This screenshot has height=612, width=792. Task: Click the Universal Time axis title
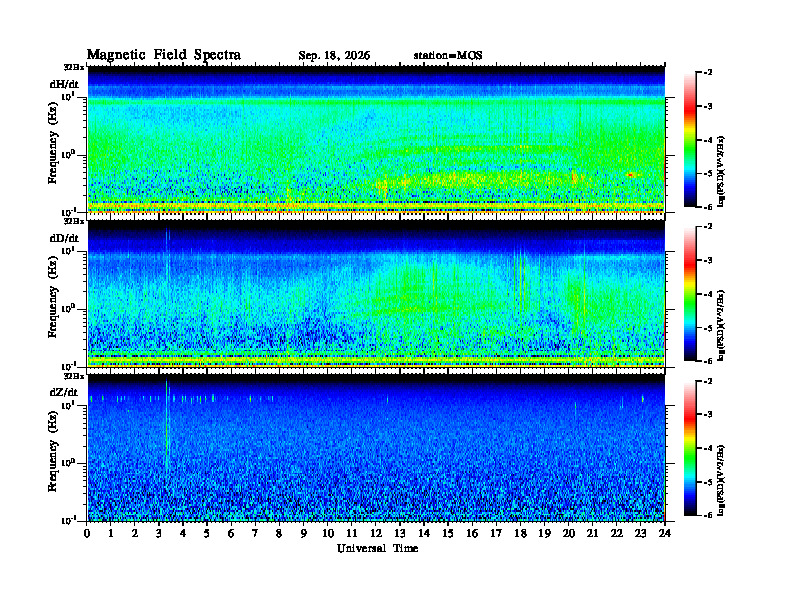click(377, 548)
